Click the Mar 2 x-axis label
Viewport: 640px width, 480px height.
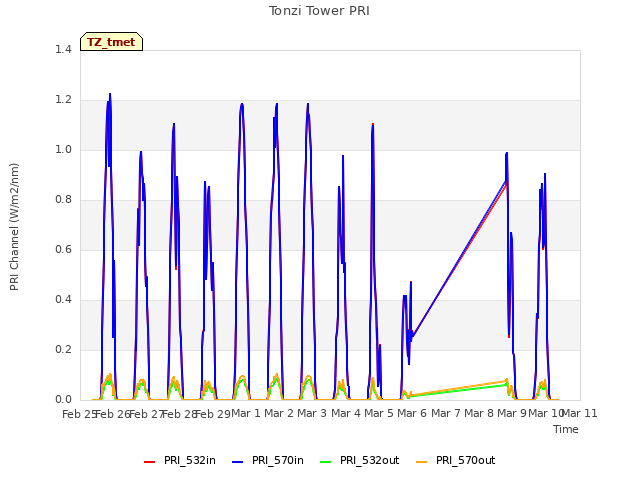pos(279,413)
